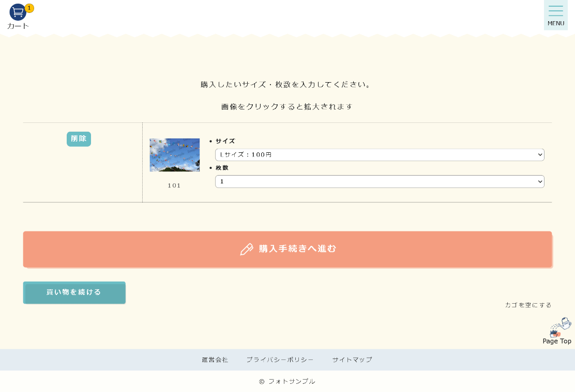Click the pencil icon on purchase button

pyautogui.click(x=247, y=249)
